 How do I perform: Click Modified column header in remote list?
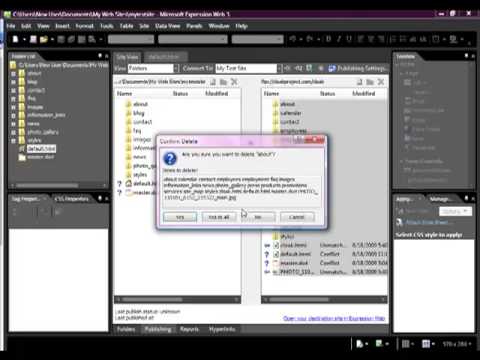pyautogui.click(x=364, y=94)
